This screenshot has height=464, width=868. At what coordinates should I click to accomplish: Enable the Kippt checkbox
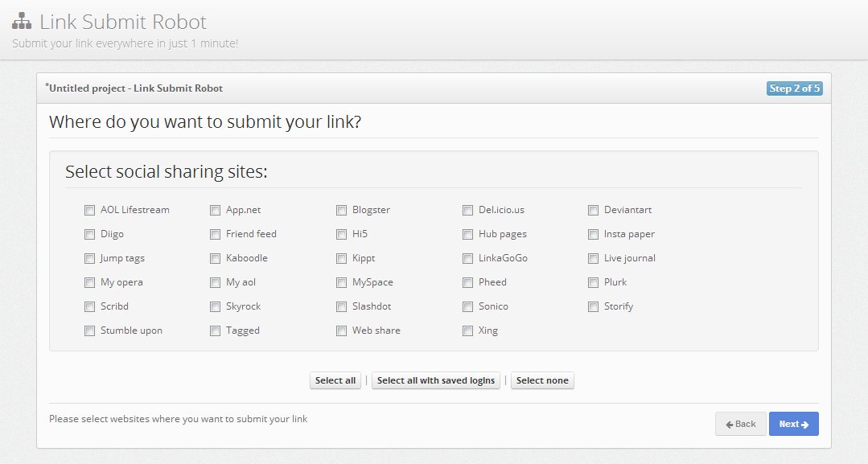(x=342, y=259)
